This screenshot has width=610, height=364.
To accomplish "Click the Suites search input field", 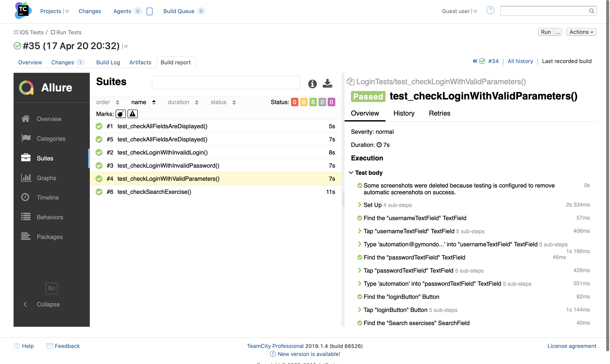I will pos(226,83).
